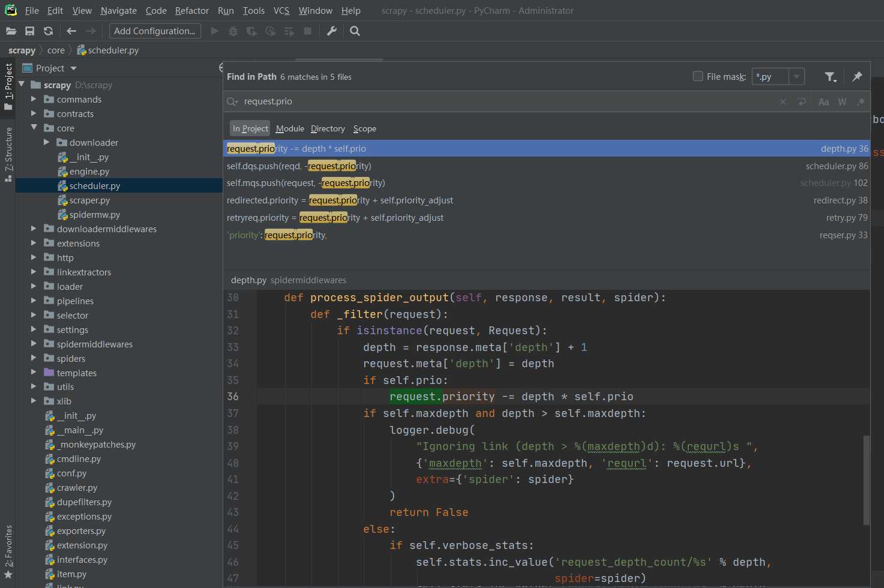
Task: Click the Profile run icon
Action: click(x=271, y=31)
